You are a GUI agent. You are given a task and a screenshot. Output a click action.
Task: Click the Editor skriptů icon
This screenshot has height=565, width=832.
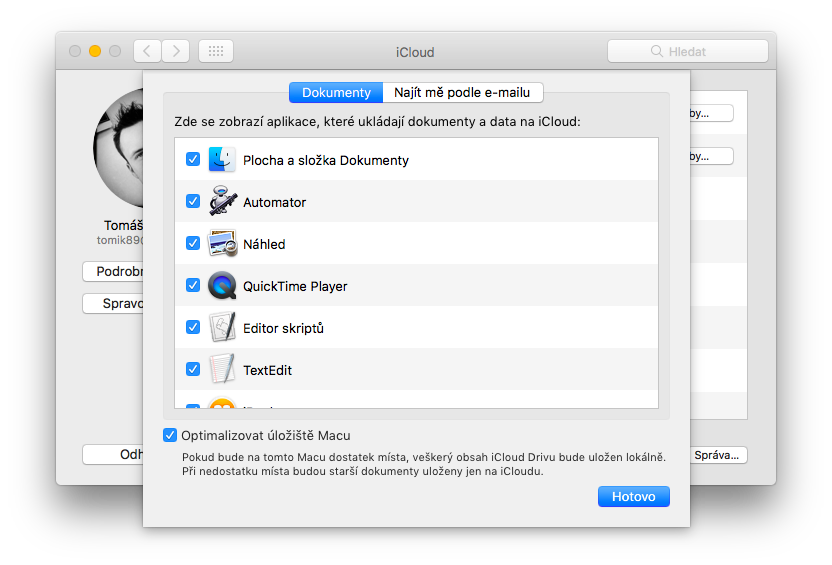222,328
